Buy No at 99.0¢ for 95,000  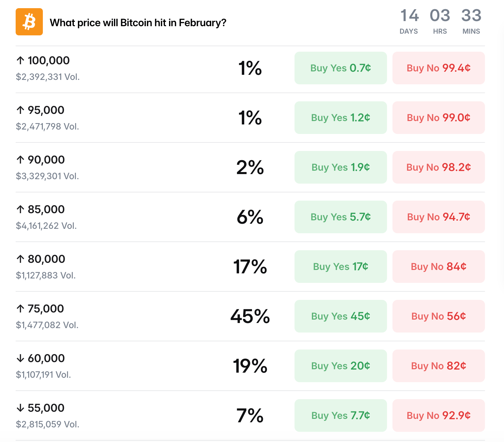[x=438, y=118]
